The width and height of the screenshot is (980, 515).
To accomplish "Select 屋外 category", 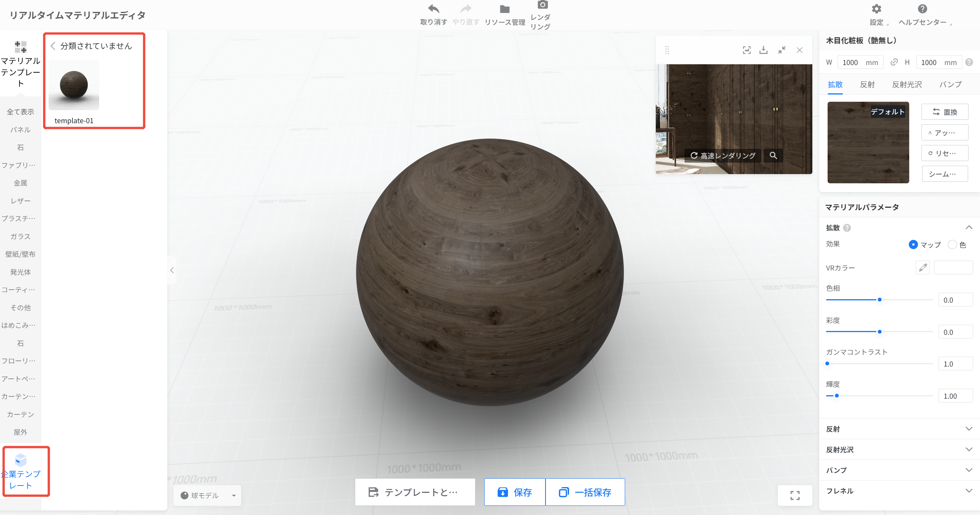I will tap(21, 432).
